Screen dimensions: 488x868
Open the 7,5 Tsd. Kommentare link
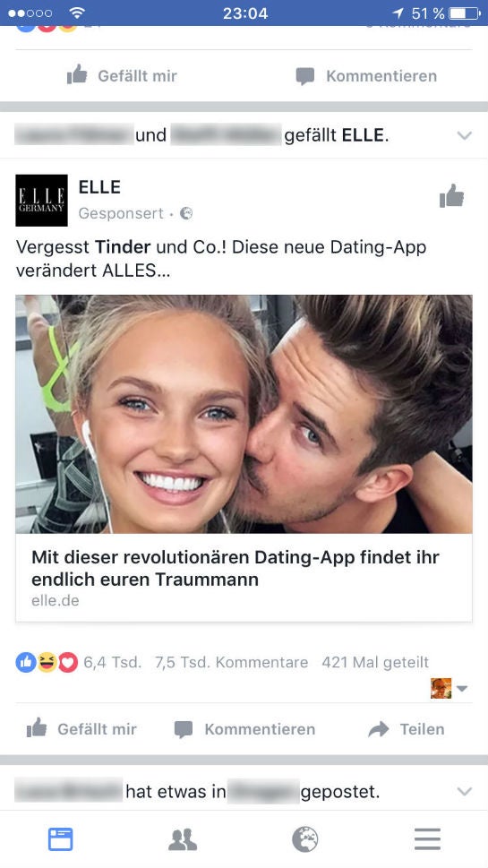[x=231, y=662]
